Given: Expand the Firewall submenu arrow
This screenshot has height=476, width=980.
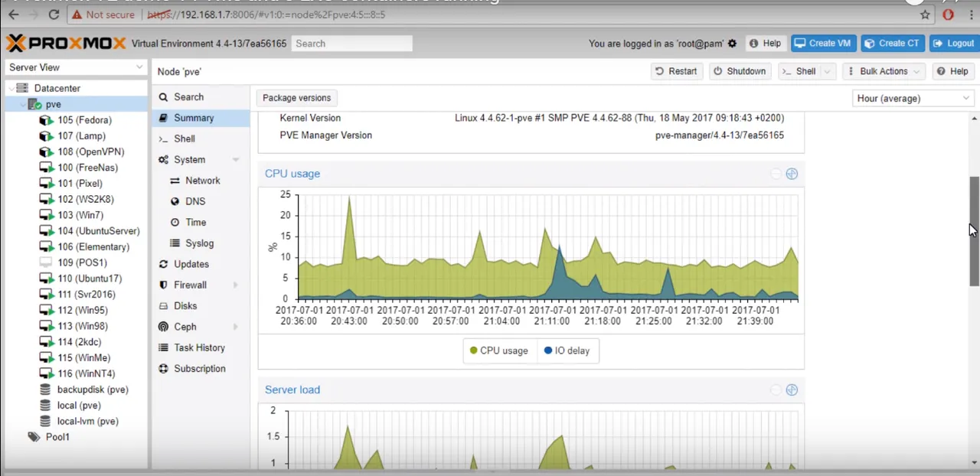Looking at the screenshot, I should [x=236, y=285].
